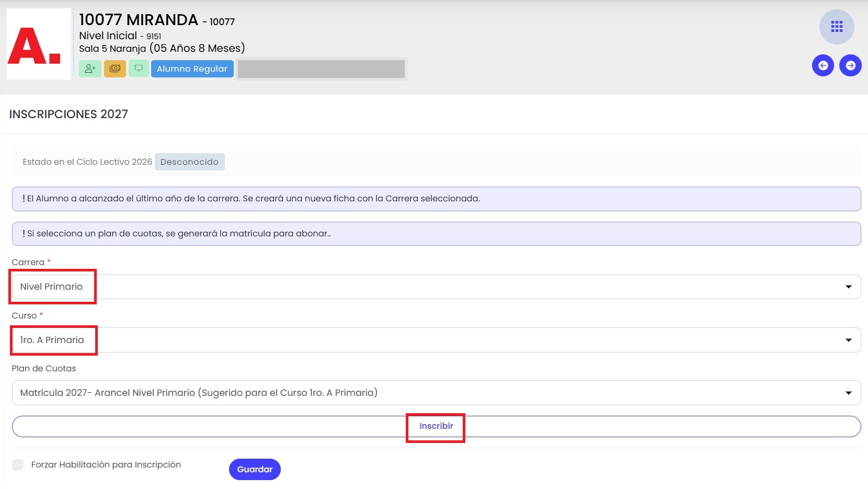Click the green add-user icon

pyautogui.click(x=90, y=69)
